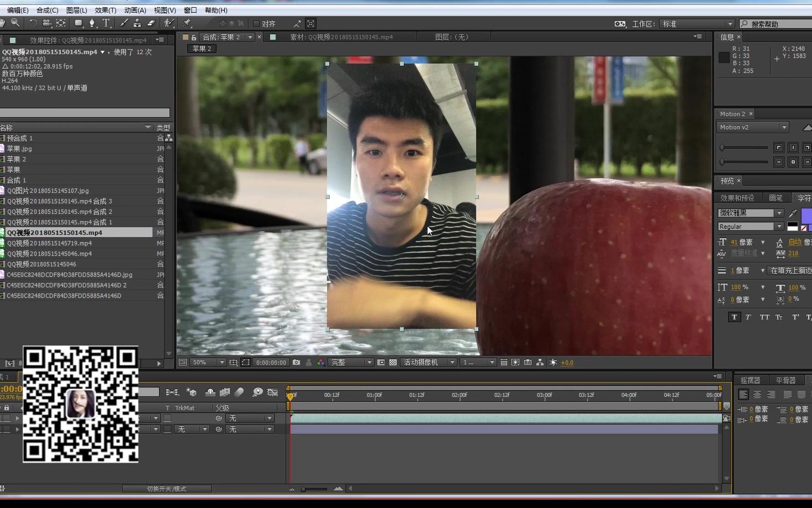This screenshot has width=812, height=508.
Task: Open the 完整 resolution dropdown
Action: (351, 363)
